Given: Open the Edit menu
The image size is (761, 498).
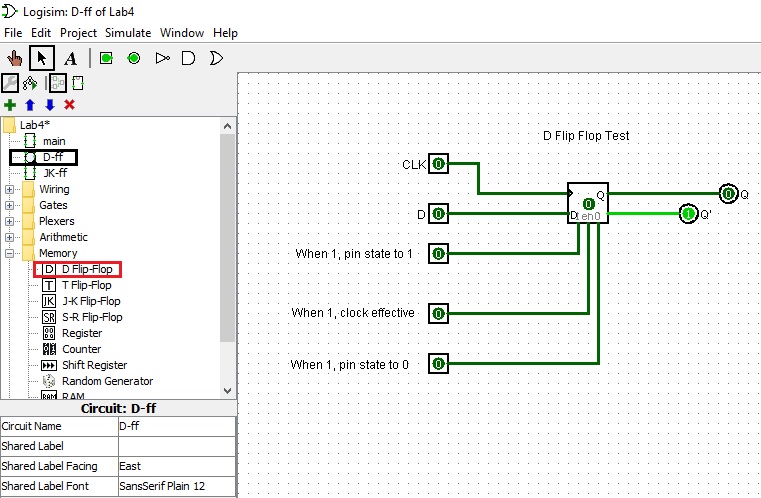Looking at the screenshot, I should coord(41,33).
